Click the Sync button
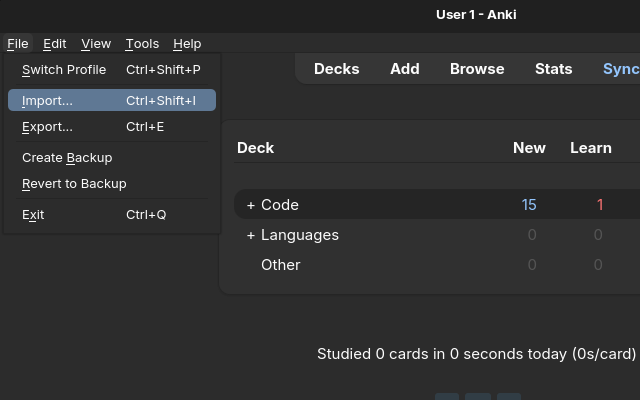Image resolution: width=640 pixels, height=400 pixels. point(620,69)
